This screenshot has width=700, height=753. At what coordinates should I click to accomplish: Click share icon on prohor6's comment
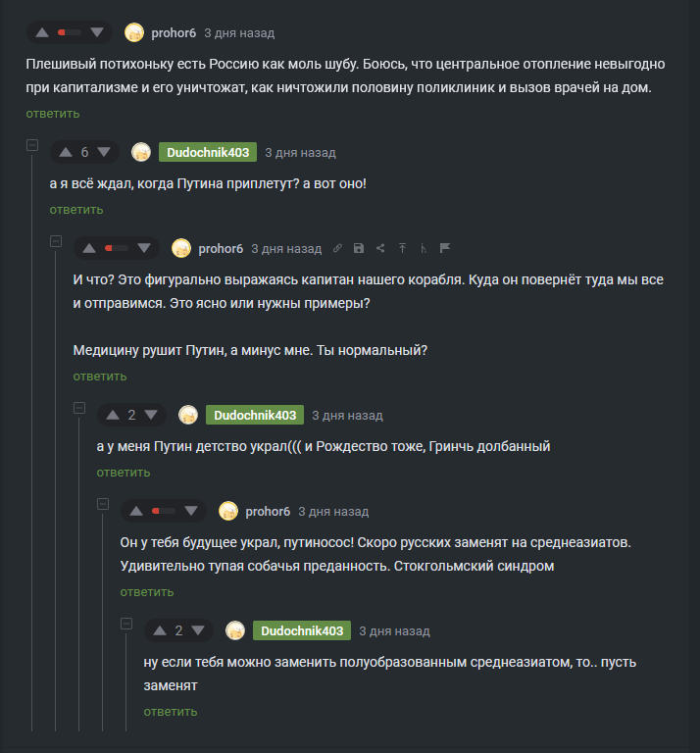click(380, 248)
